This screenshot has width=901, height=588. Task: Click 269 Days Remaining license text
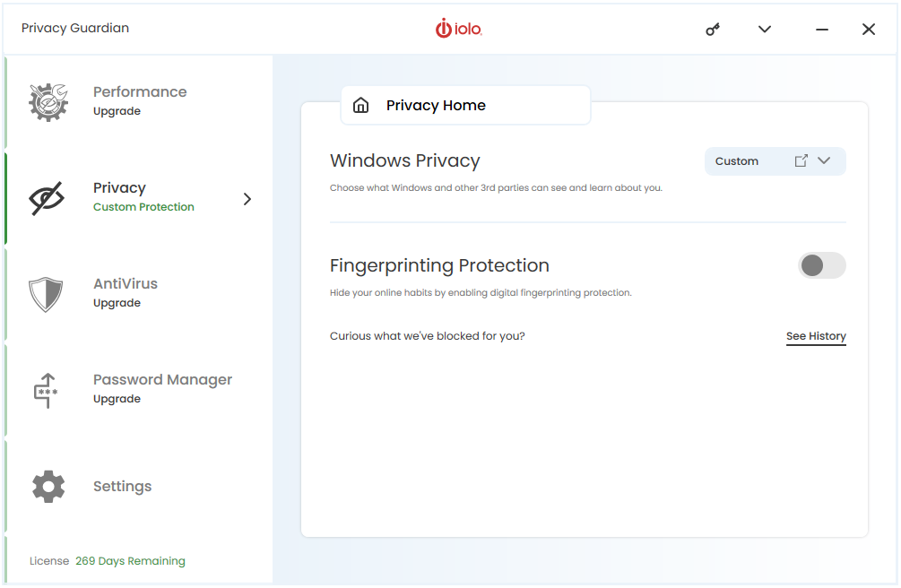130,561
